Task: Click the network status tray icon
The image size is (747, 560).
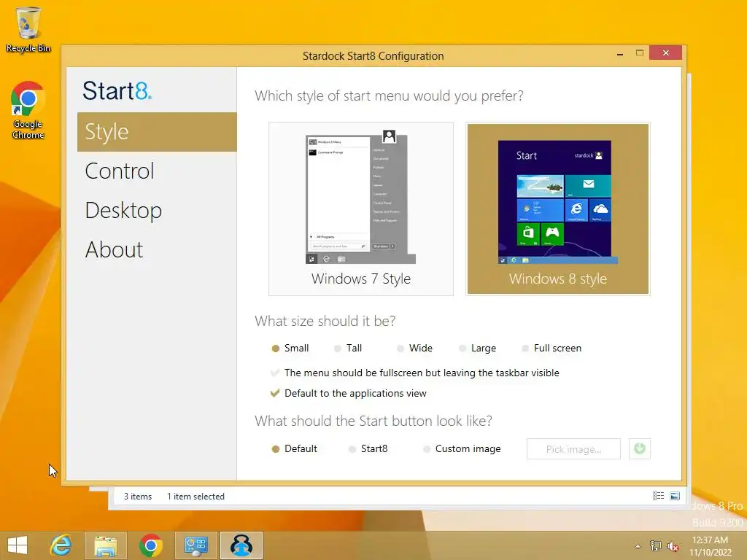Action: point(656,546)
